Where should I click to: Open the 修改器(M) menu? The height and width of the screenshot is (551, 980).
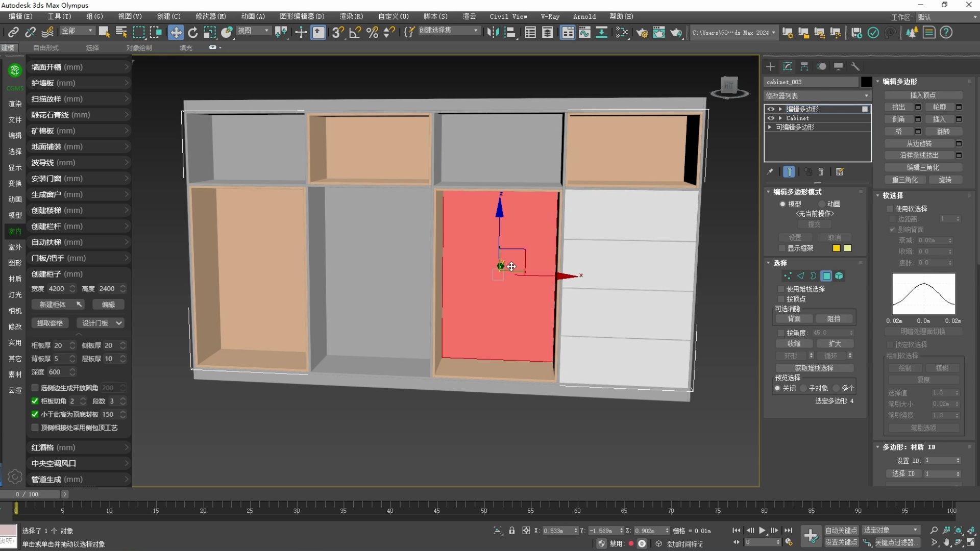[x=210, y=16]
